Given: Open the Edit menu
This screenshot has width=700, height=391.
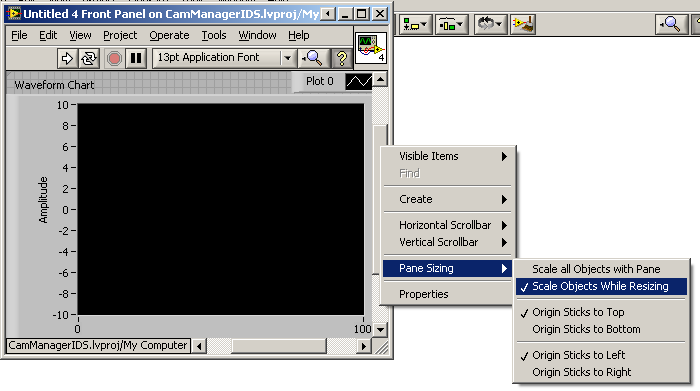Looking at the screenshot, I should point(48,35).
